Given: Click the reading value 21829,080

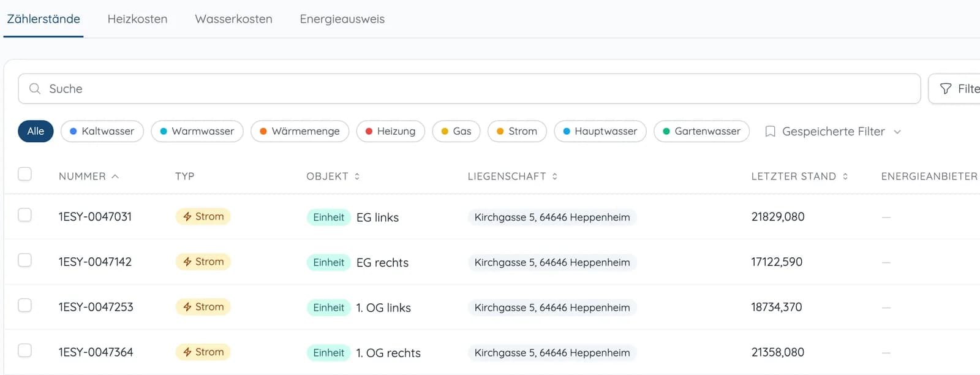Looking at the screenshot, I should [778, 217].
